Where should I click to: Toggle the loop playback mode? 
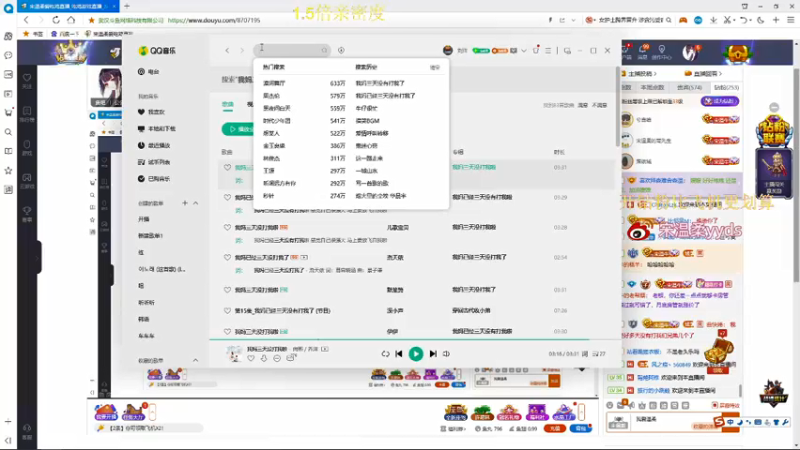click(385, 354)
